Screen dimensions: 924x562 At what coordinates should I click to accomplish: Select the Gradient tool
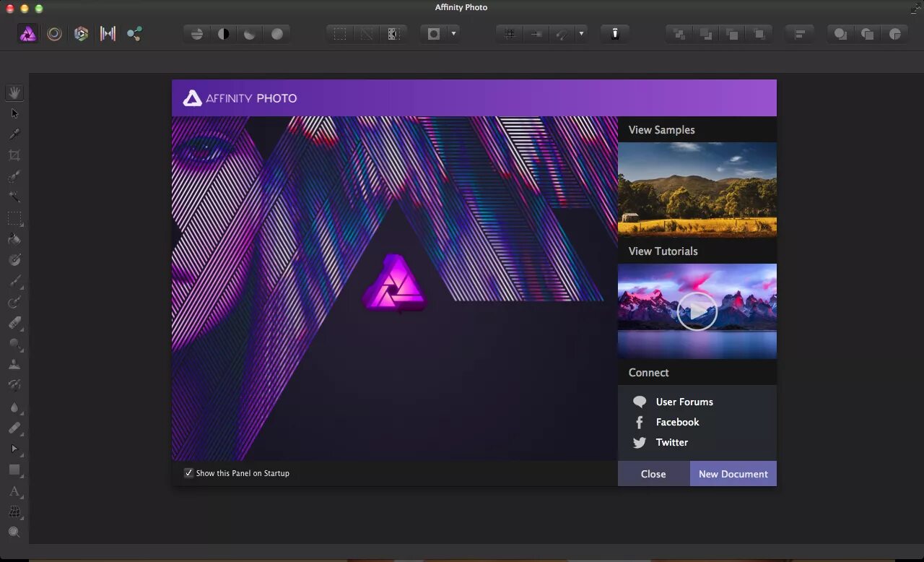[x=14, y=260]
